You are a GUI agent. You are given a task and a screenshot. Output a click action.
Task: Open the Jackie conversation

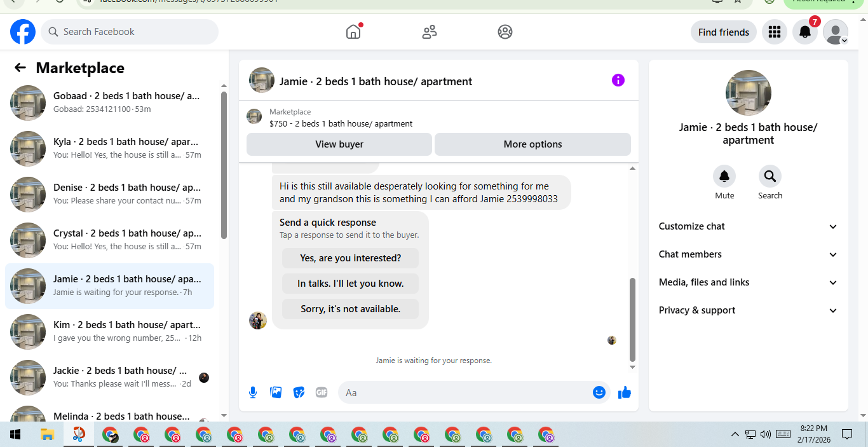[110, 377]
